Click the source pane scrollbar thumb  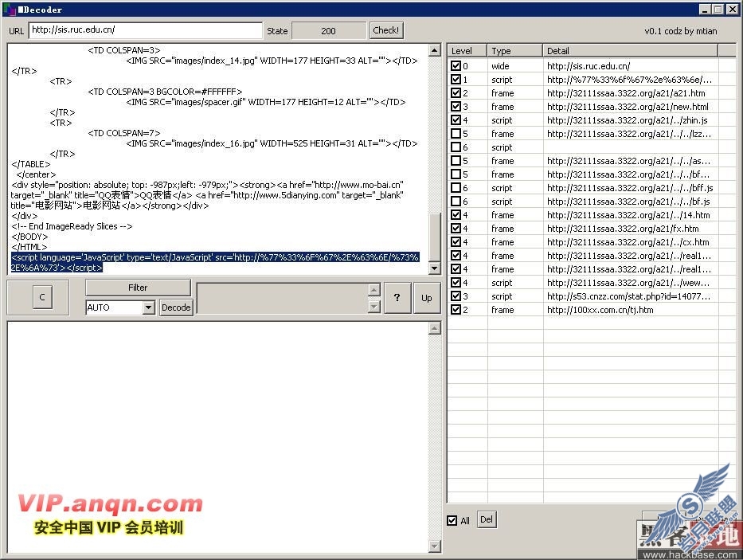(435, 237)
